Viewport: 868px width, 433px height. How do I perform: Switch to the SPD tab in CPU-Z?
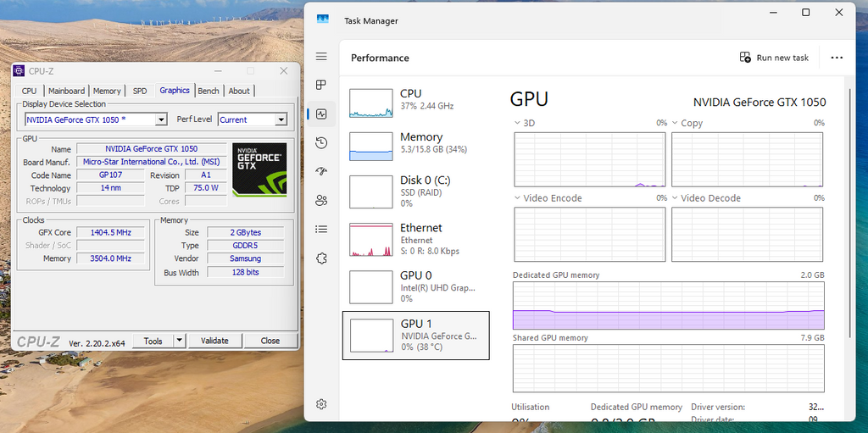[x=140, y=91]
